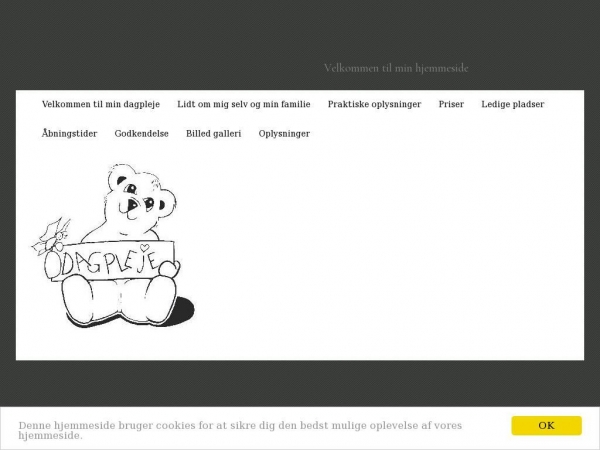600x450 pixels.
Task: Click the 'Godkendelse' menu link
Action: click(x=141, y=133)
